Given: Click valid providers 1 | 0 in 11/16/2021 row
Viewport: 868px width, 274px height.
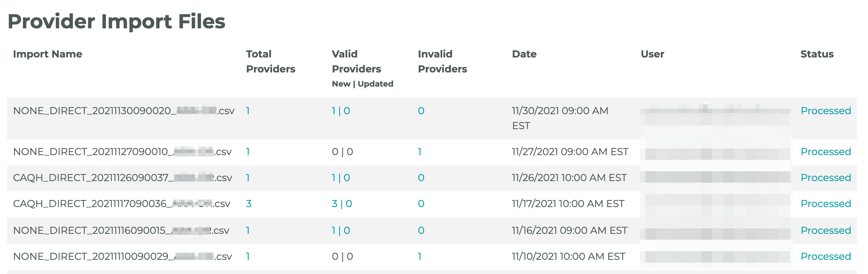Looking at the screenshot, I should [x=341, y=230].
